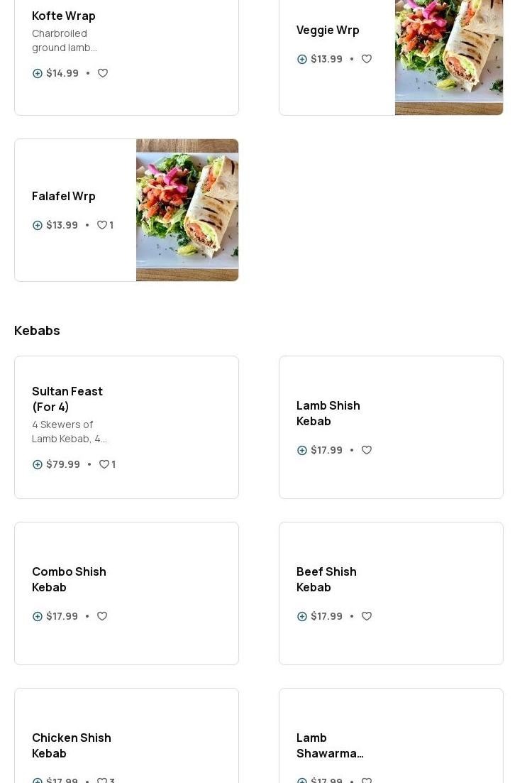Select the Lamb Shawarma item title
The image size is (532, 783).
(330, 745)
